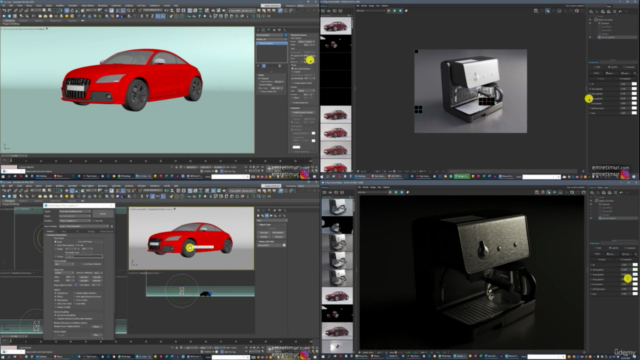The image size is (640, 360).
Task: Activate Select and Scale tool, top-left window
Action: pos(77,10)
